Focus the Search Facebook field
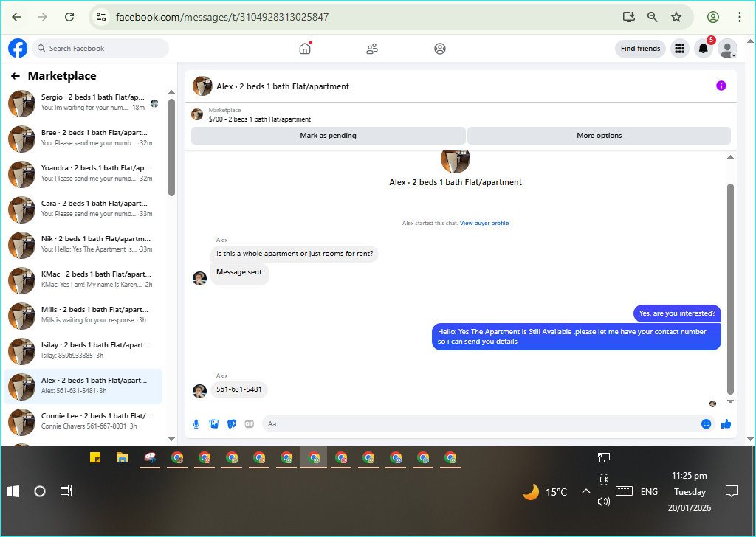Viewport: 756px width, 537px height. click(100, 48)
